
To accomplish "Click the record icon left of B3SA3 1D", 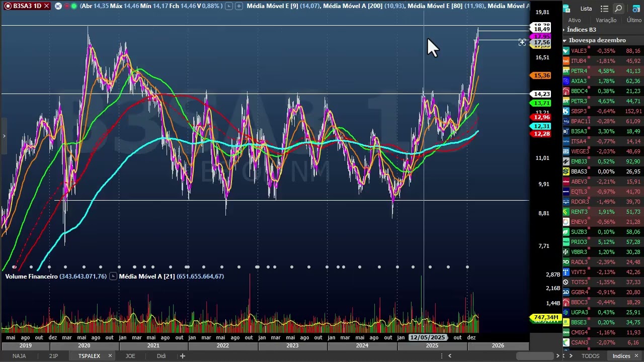I will [8, 6].
